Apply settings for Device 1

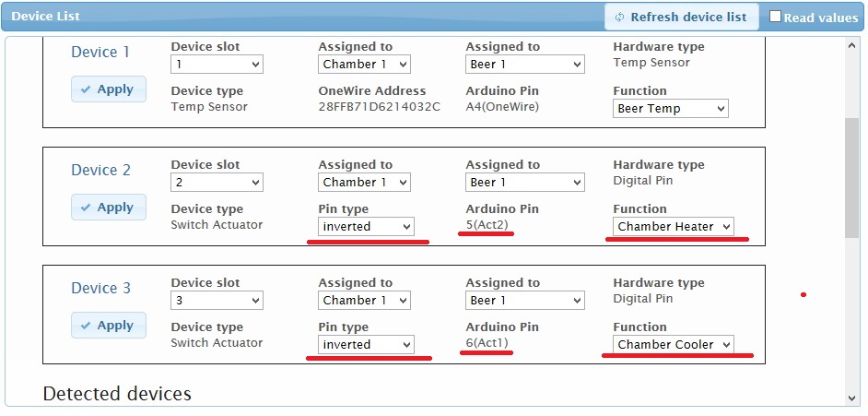coord(108,89)
